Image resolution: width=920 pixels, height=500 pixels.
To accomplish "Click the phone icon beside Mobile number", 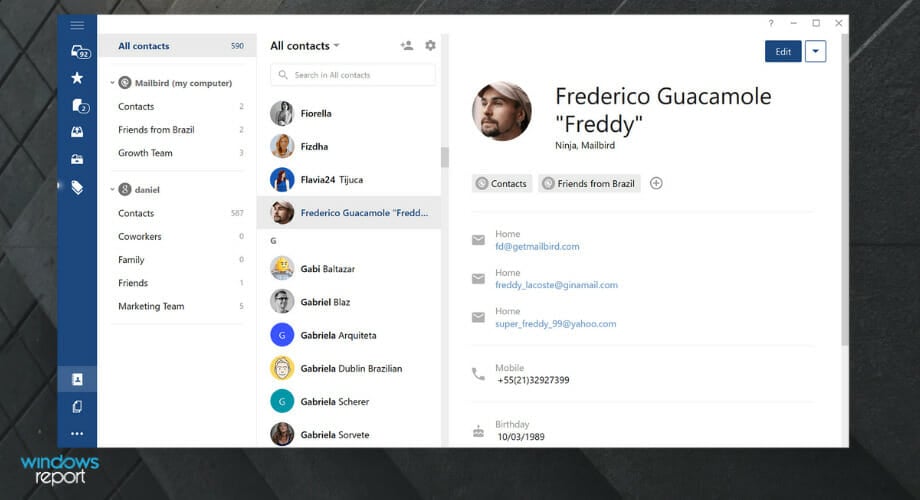I will 478,374.
